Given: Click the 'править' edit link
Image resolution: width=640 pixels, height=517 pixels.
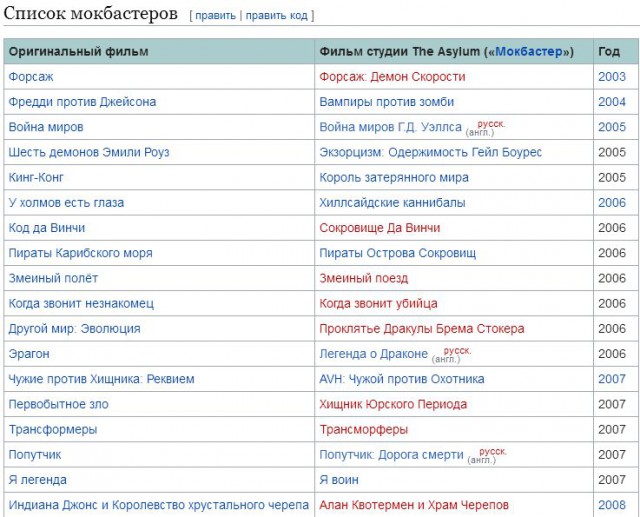Looking at the screenshot, I should click(x=216, y=16).
